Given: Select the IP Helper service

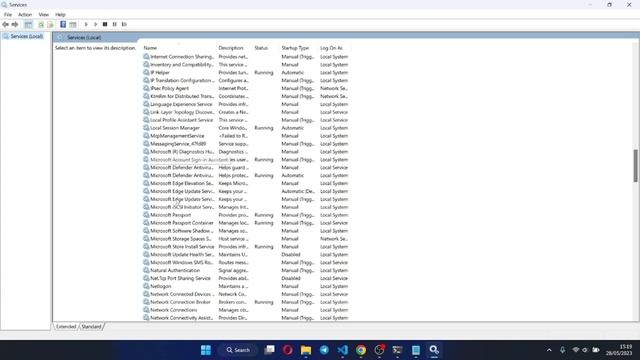Looking at the screenshot, I should tap(246, 72).
